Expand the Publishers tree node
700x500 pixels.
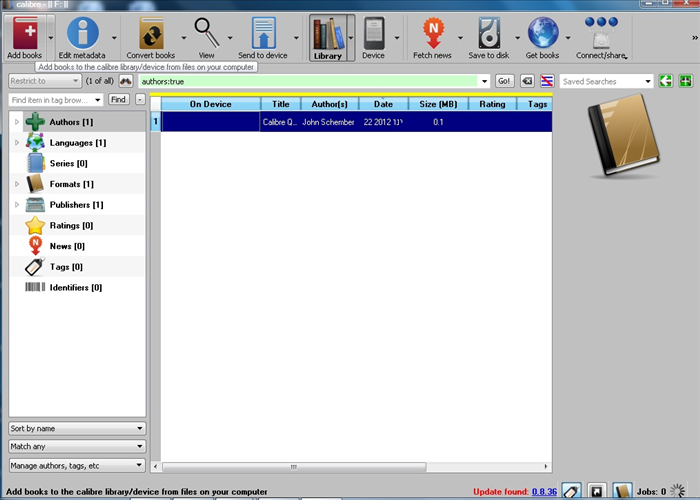(17, 204)
